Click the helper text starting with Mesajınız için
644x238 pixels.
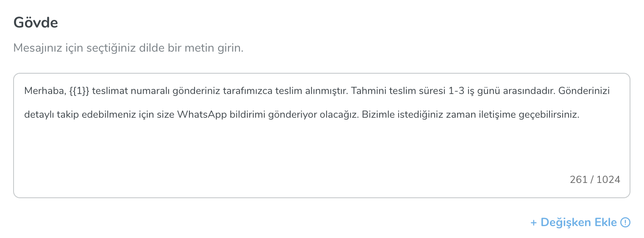128,47
